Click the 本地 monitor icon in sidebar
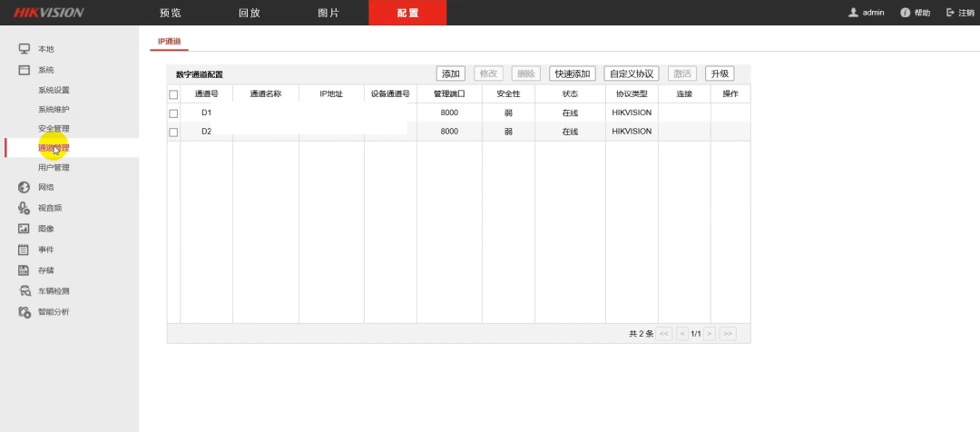 pos(24,48)
